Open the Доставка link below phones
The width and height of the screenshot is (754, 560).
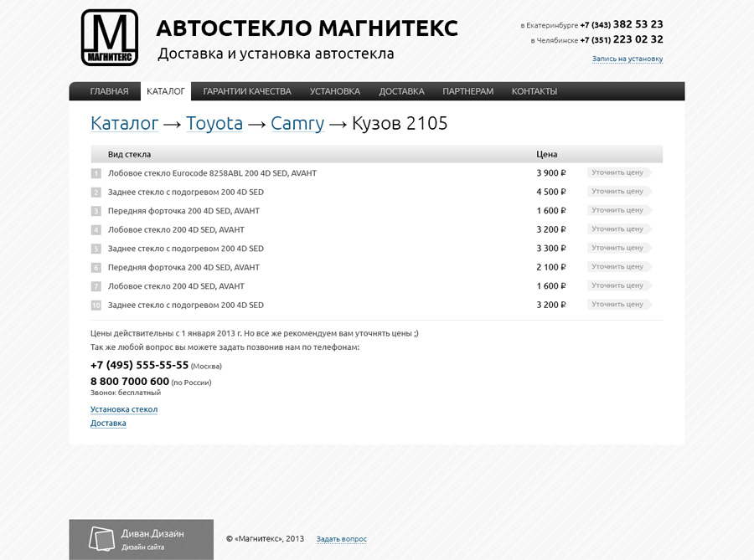click(108, 423)
